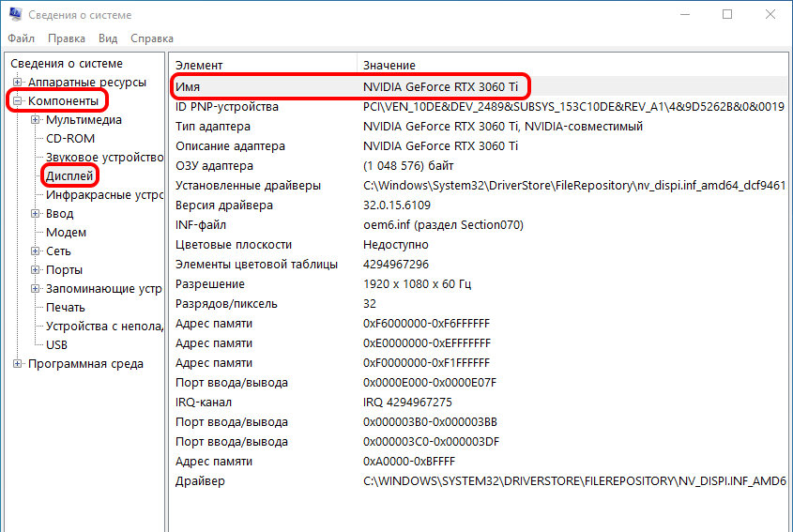Viewport: 793px width, 532px height.
Task: Select the Драйвер row
Action: [479, 481]
